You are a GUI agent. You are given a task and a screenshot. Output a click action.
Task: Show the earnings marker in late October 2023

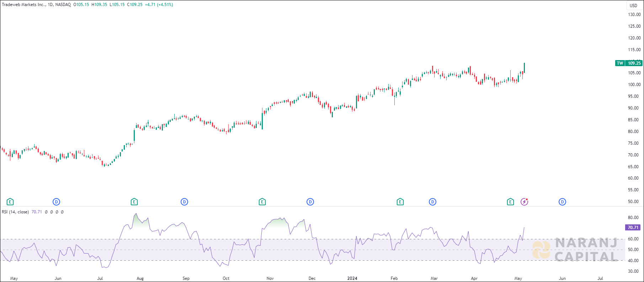[x=262, y=202]
